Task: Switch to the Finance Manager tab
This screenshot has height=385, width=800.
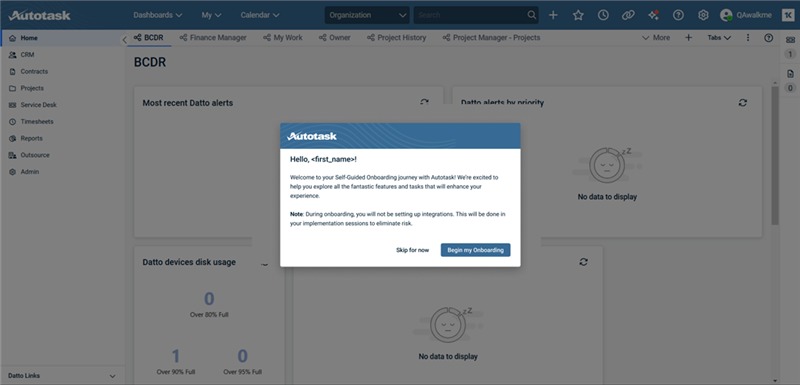Action: (213, 38)
